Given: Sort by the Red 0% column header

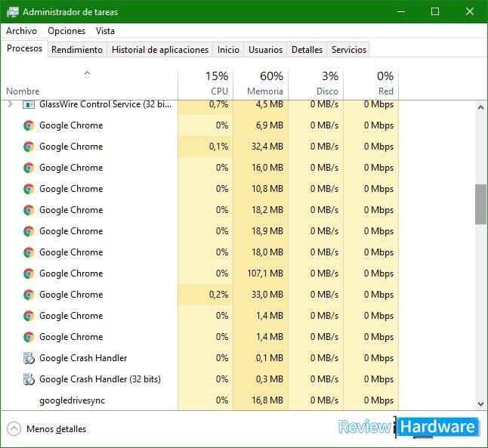Looking at the screenshot, I should [x=371, y=83].
